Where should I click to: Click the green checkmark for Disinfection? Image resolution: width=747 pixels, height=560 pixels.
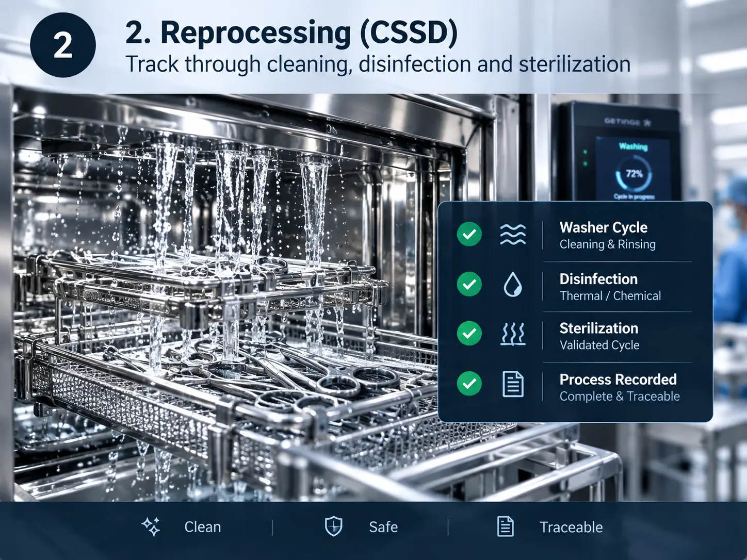[469, 284]
